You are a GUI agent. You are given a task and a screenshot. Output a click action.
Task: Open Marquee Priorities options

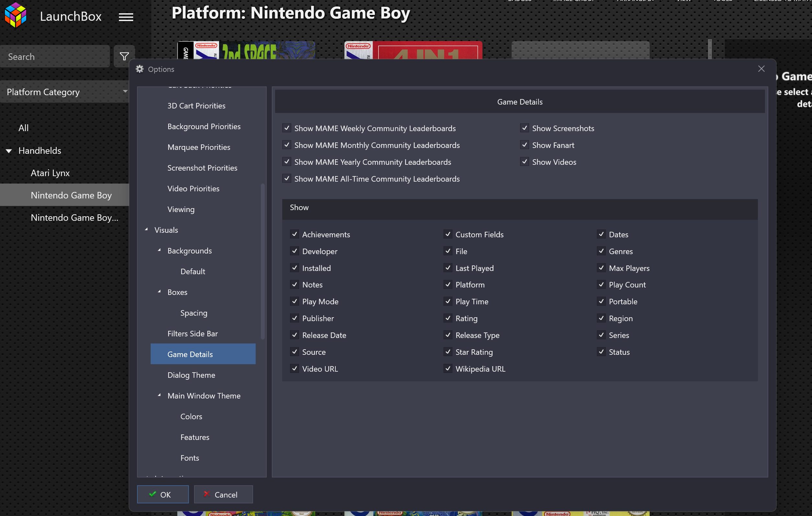pyautogui.click(x=199, y=147)
